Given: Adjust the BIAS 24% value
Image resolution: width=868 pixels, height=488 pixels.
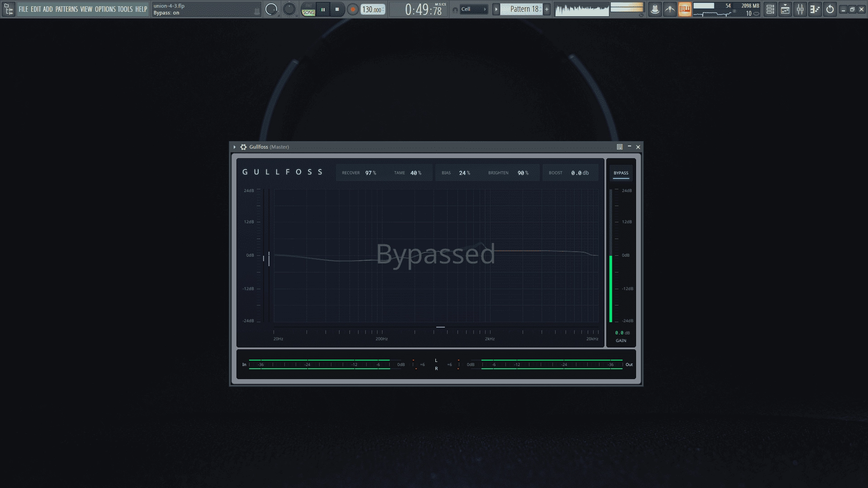Looking at the screenshot, I should click(x=465, y=173).
